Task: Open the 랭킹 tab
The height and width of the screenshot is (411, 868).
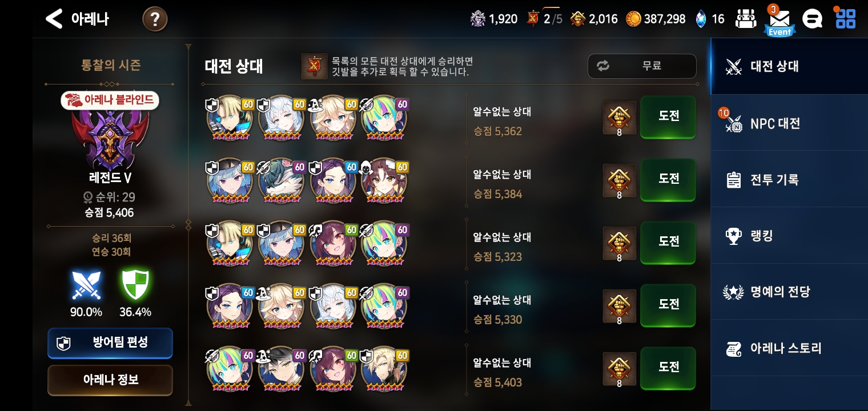Action: tap(789, 235)
